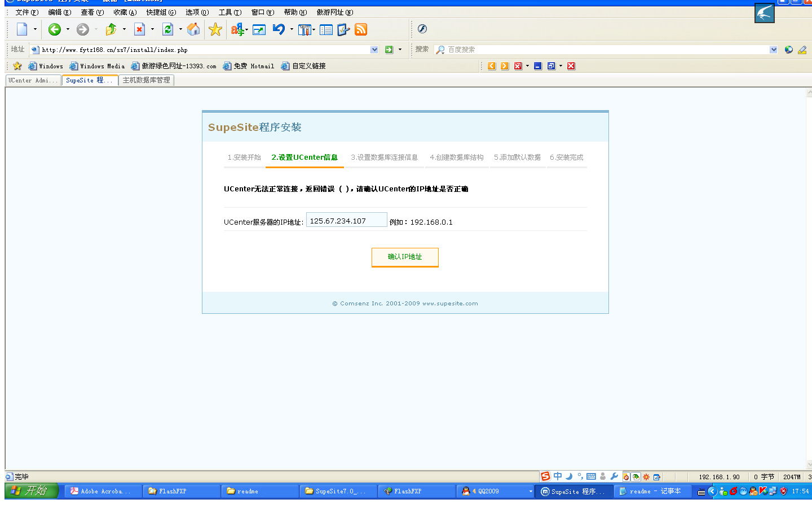Open the www.supesite.com footer link

click(x=450, y=304)
